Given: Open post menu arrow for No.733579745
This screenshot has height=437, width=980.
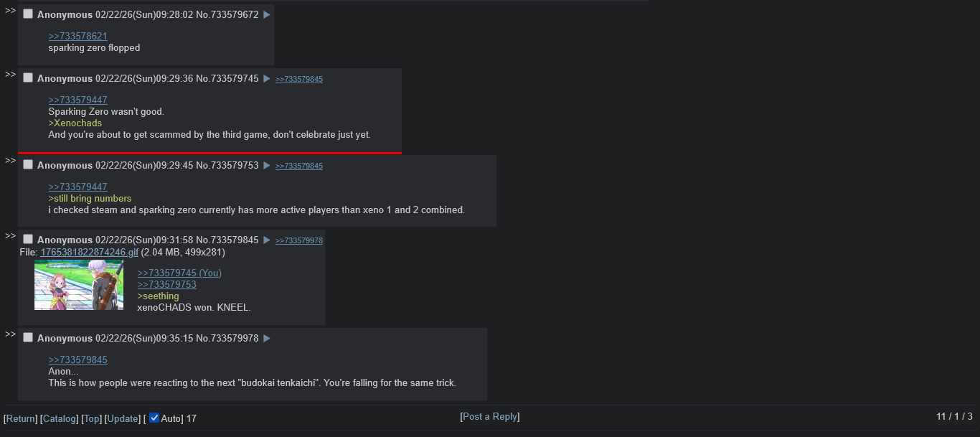Looking at the screenshot, I should click(x=267, y=78).
